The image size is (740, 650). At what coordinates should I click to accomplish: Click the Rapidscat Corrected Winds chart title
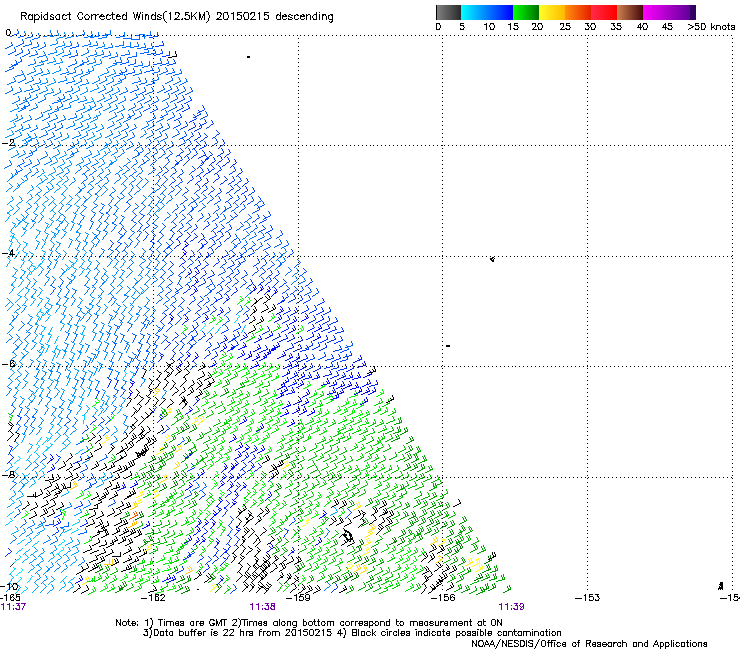click(177, 17)
